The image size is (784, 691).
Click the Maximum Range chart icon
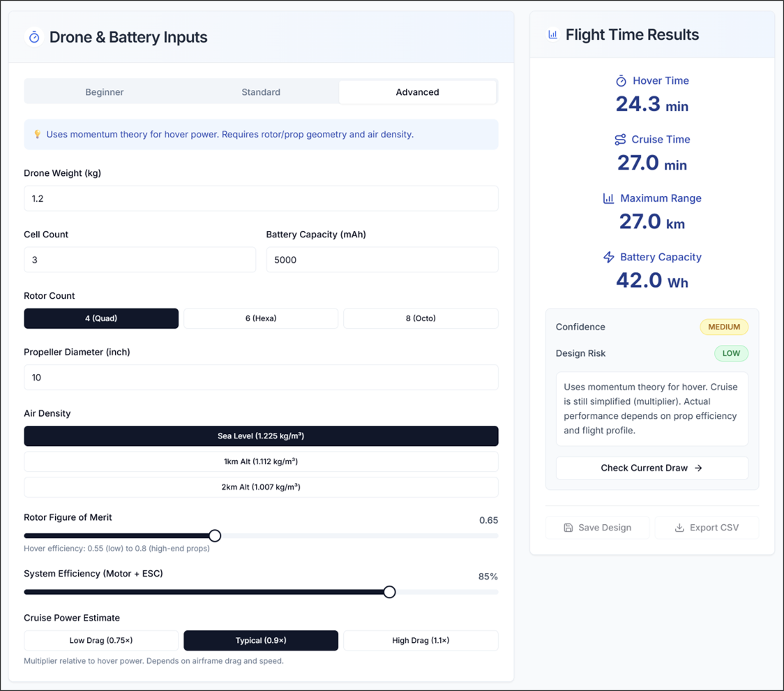tap(608, 198)
